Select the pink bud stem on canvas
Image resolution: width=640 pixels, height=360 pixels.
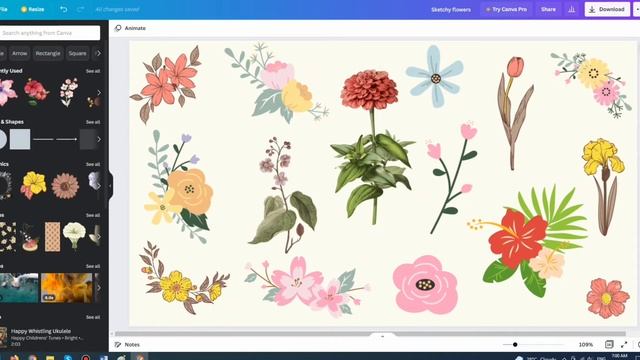tap(452, 178)
